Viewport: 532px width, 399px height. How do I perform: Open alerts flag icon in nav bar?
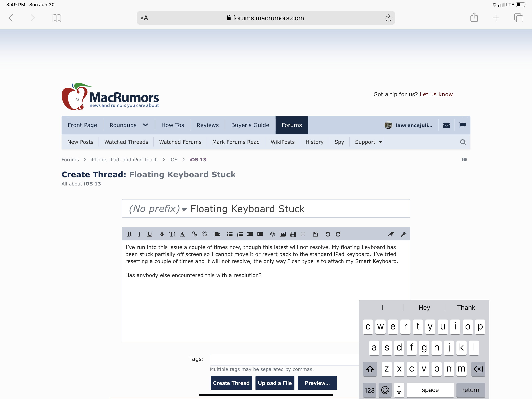pyautogui.click(x=462, y=125)
